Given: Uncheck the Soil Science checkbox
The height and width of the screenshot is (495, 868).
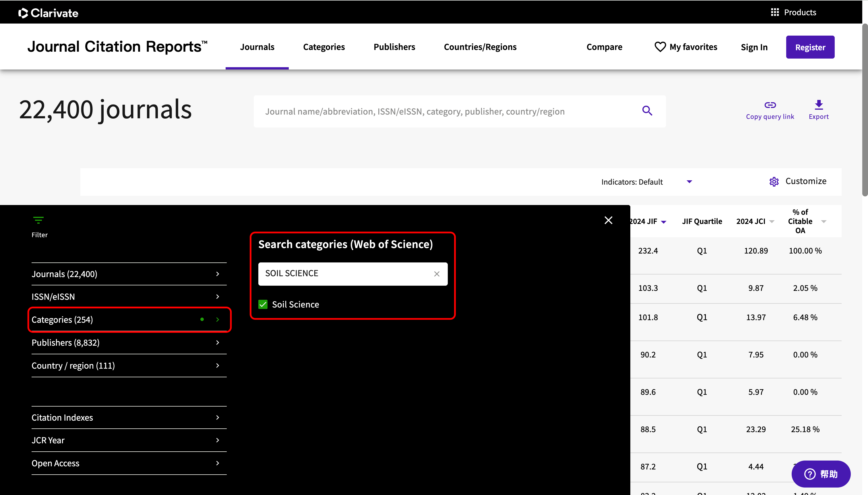Looking at the screenshot, I should [263, 304].
